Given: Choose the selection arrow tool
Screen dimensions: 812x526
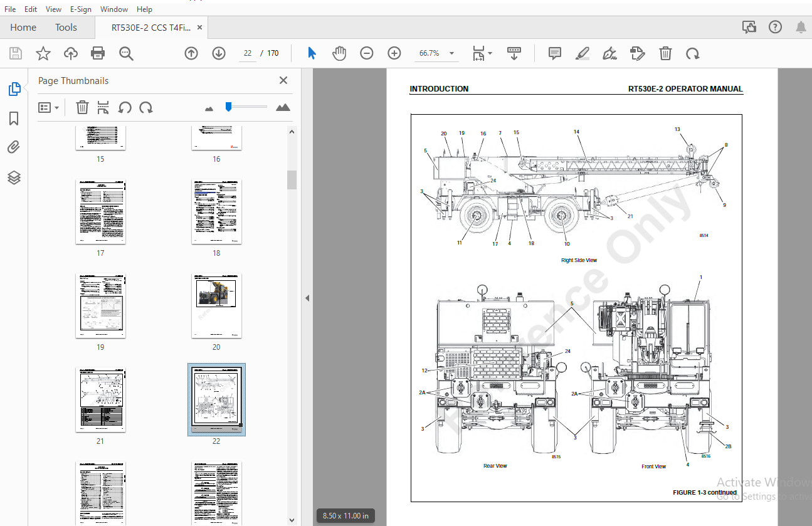Looking at the screenshot, I should pyautogui.click(x=312, y=53).
